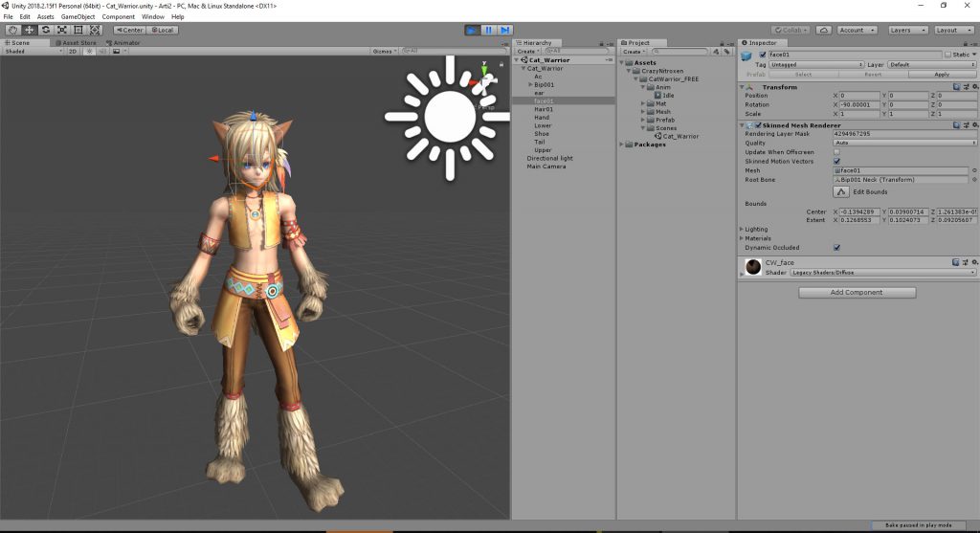Click Mesh field object picker circle
980x533 pixels.
[x=973, y=170]
